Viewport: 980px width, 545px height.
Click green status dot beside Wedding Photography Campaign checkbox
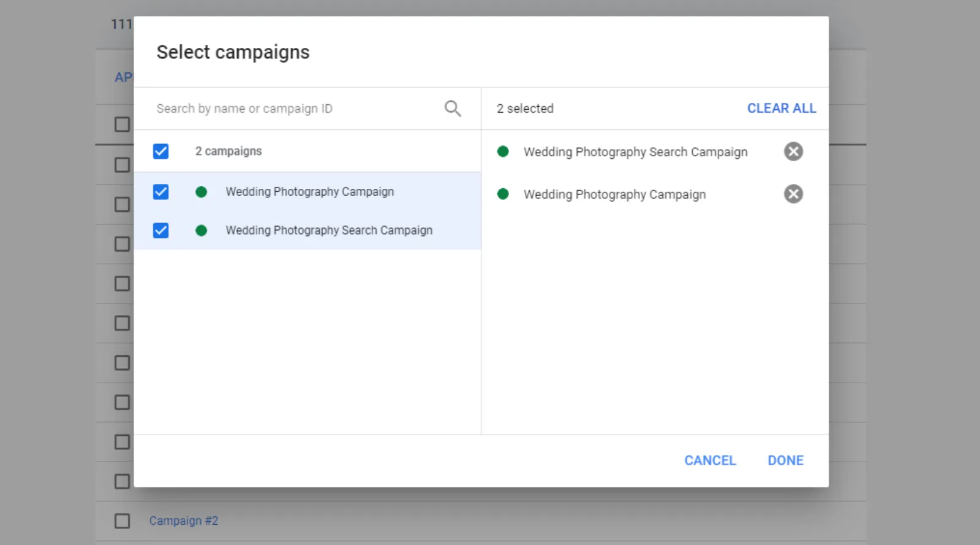pyautogui.click(x=201, y=192)
